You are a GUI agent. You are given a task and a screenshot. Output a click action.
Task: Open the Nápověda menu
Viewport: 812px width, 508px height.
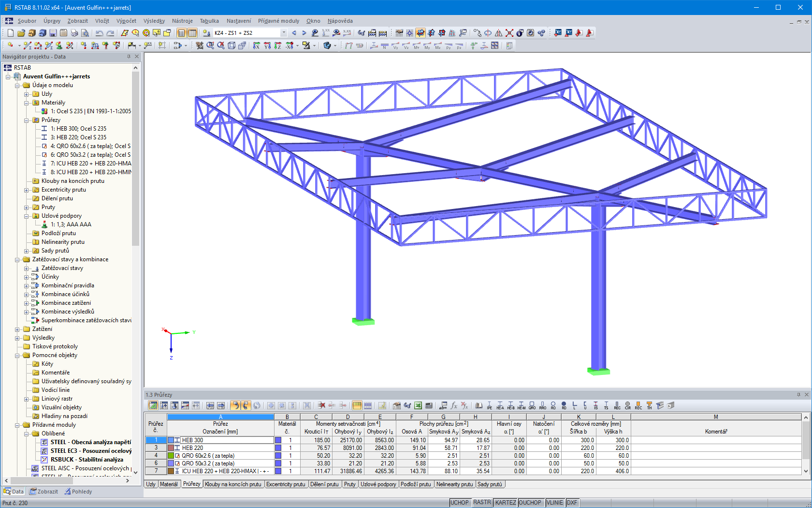click(340, 21)
